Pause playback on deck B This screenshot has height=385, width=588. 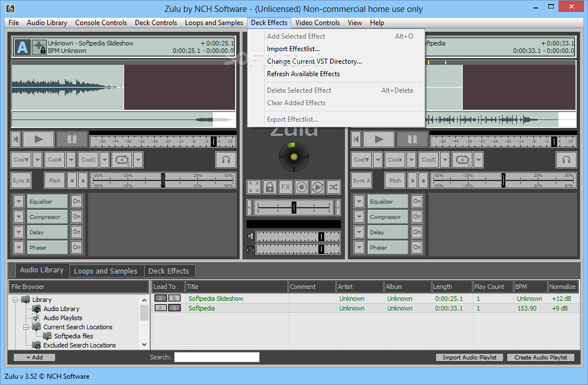[x=413, y=139]
